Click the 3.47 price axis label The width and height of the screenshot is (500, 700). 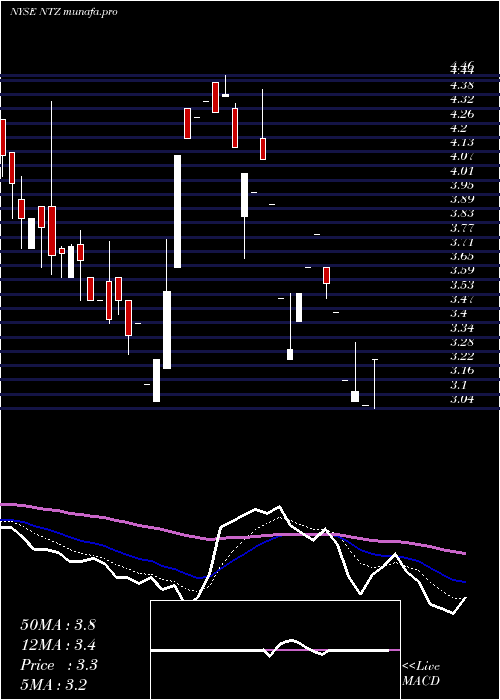point(462,299)
